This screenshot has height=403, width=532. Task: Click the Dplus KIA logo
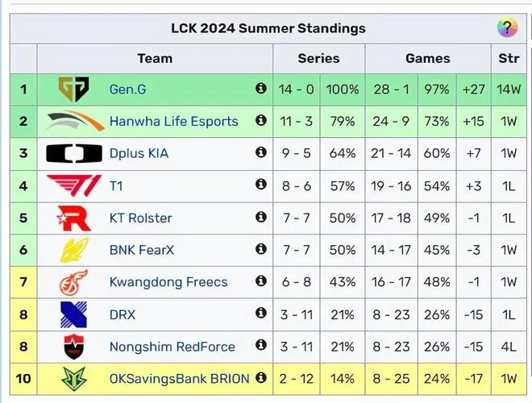[74, 153]
